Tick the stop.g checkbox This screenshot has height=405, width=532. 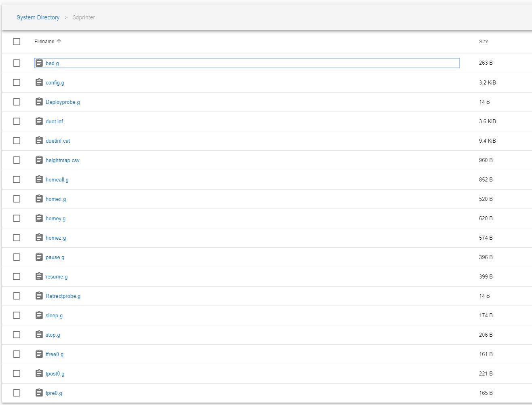pyautogui.click(x=17, y=335)
